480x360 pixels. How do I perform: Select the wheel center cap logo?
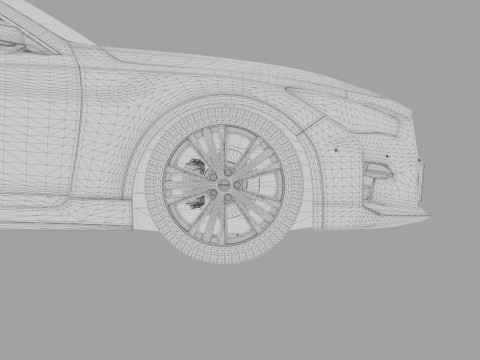click(x=224, y=185)
